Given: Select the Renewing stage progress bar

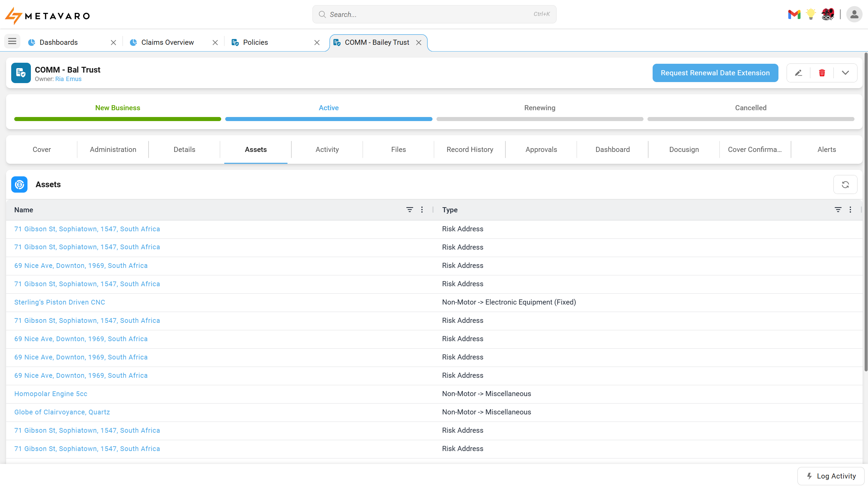Looking at the screenshot, I should tap(540, 119).
